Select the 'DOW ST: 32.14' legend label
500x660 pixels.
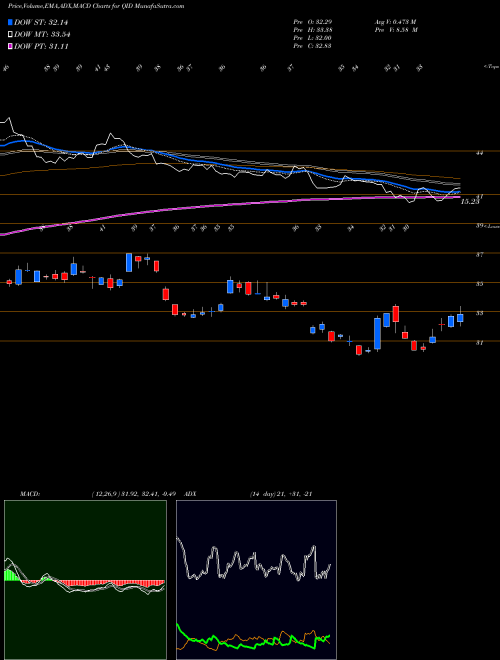[x=41, y=22]
